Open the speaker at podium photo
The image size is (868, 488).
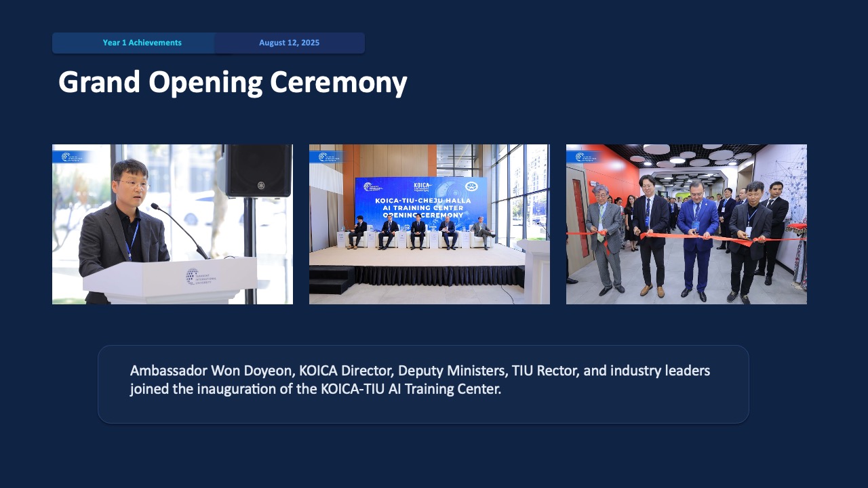pos(172,224)
